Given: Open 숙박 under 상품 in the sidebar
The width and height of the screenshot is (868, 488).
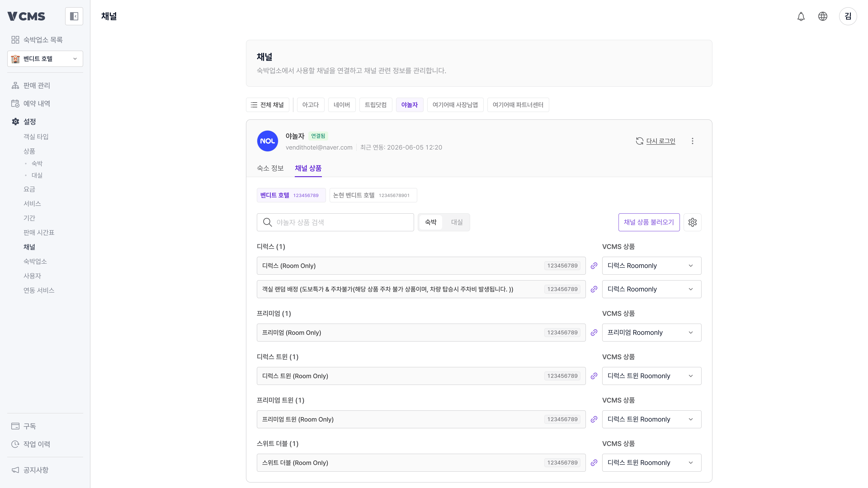Looking at the screenshot, I should click(x=37, y=164).
